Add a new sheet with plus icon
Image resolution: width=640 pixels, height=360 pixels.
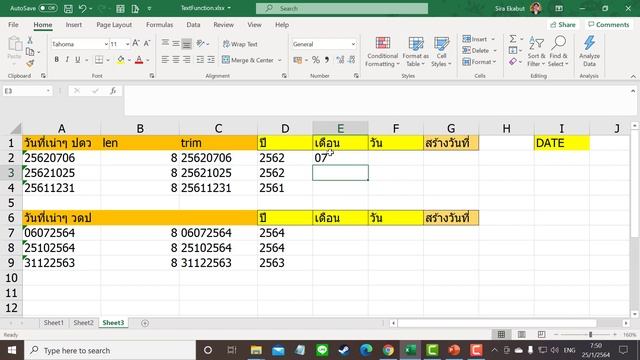coord(145,323)
